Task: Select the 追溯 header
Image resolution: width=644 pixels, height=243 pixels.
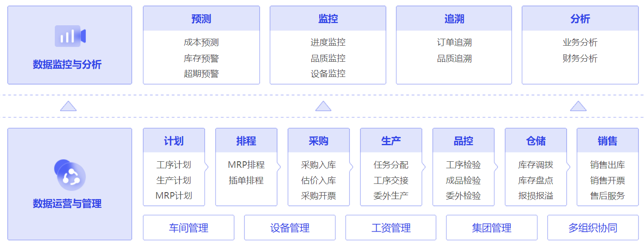Action: [454, 19]
